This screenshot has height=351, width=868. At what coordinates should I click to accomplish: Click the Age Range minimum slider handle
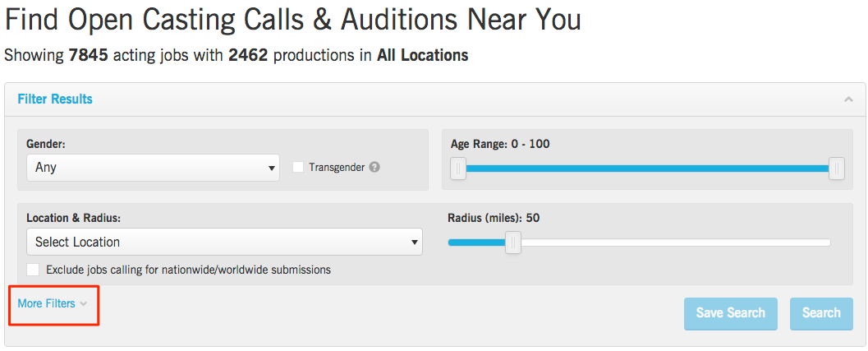point(458,169)
